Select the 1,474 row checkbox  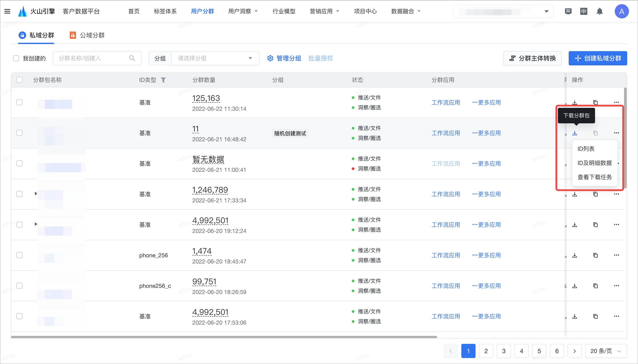pyautogui.click(x=19, y=255)
